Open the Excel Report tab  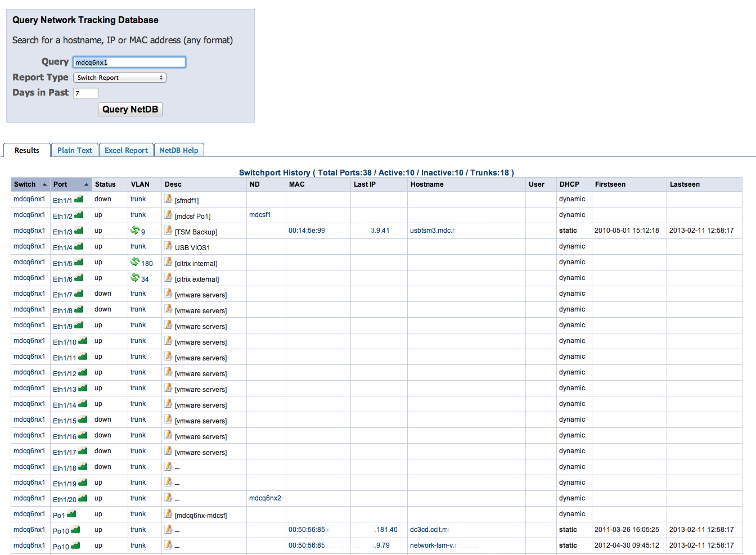coord(126,150)
